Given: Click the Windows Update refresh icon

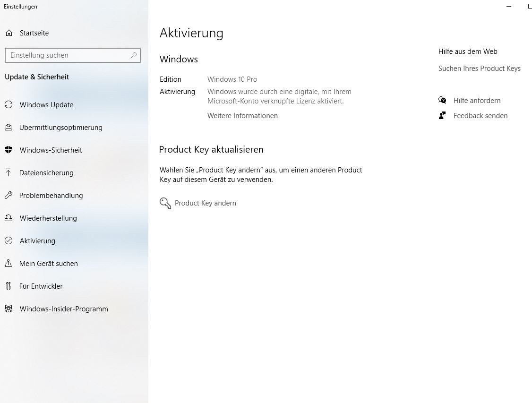Looking at the screenshot, I should tap(9, 104).
